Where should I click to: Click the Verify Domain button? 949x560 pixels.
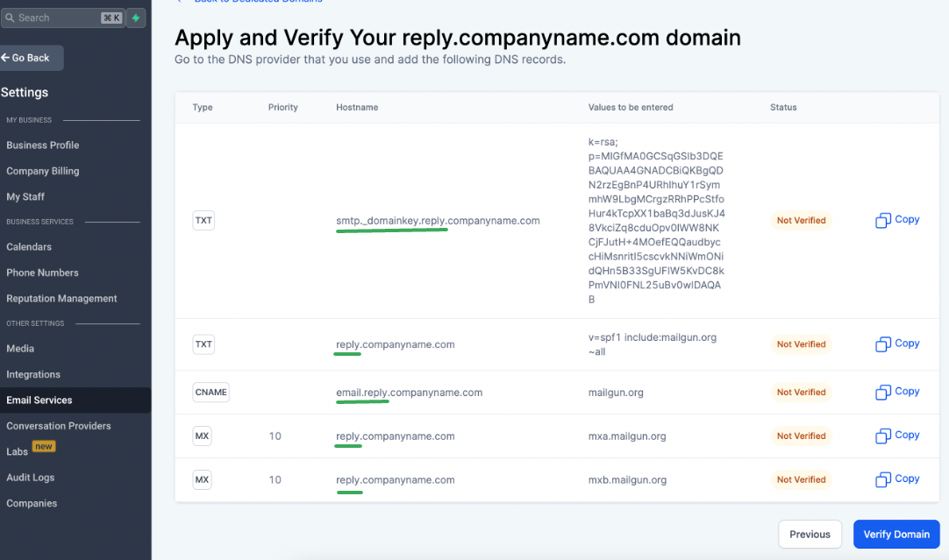point(896,535)
